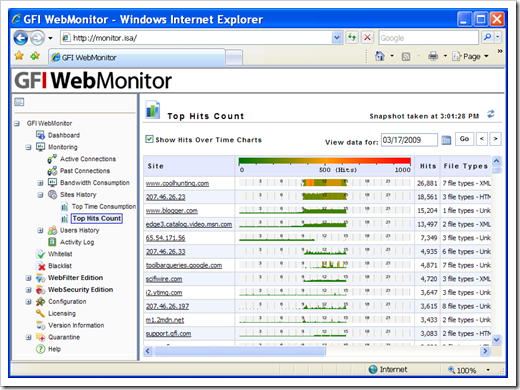This screenshot has width=520, height=390.
Task: Click the View data for date field
Action: pyautogui.click(x=409, y=140)
